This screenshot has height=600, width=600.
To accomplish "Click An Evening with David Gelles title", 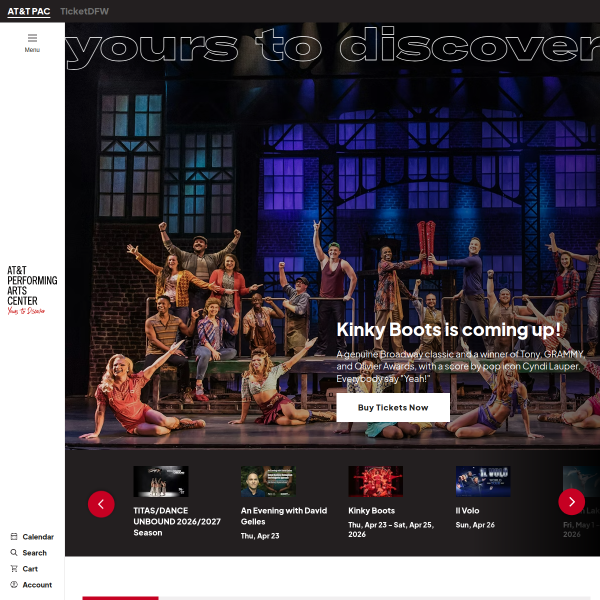I will pyautogui.click(x=284, y=516).
